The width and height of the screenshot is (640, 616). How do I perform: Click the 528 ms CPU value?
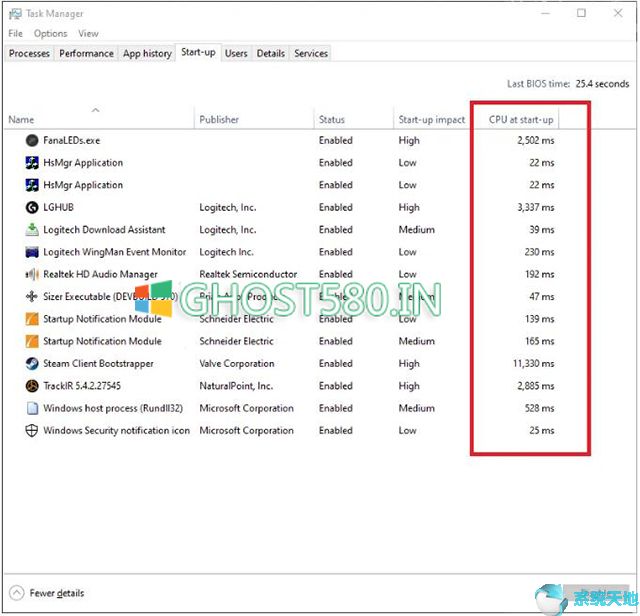pos(540,408)
